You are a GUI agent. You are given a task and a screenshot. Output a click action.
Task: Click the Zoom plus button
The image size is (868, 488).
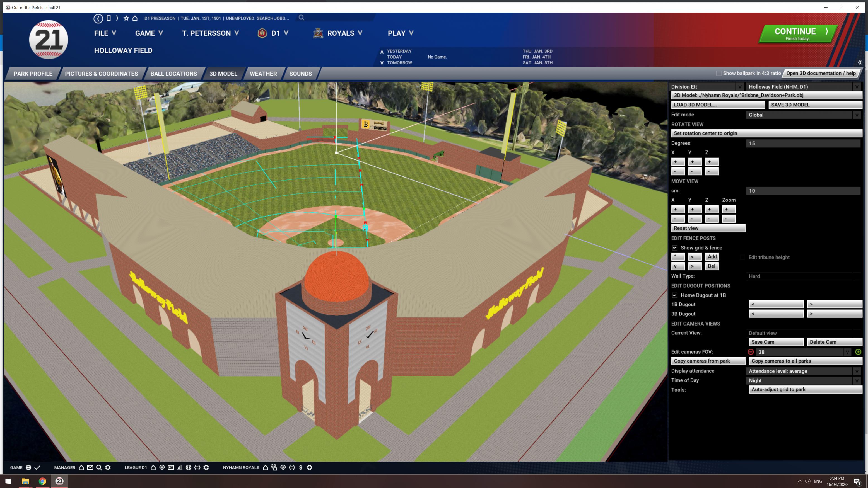click(729, 209)
